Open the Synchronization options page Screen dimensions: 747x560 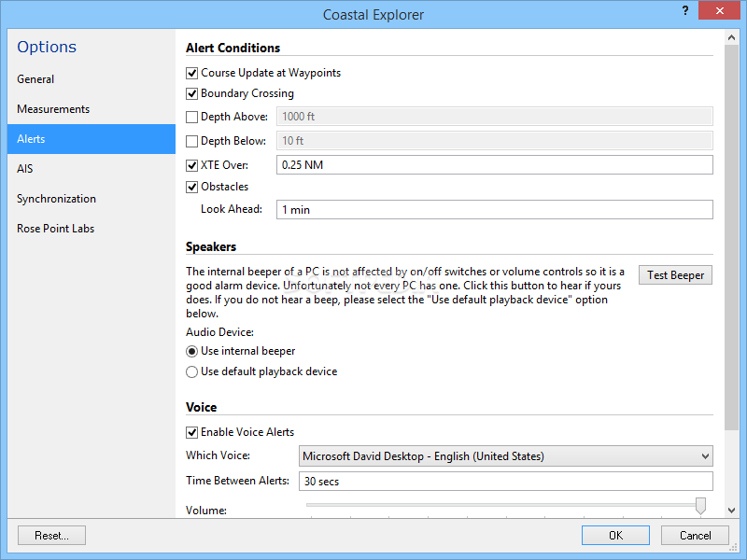(92, 199)
